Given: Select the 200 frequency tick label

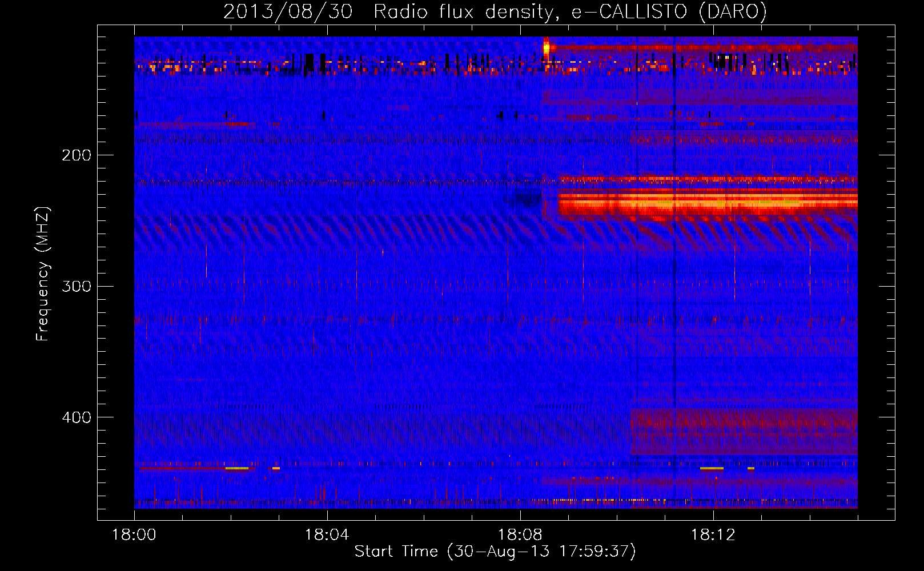Looking at the screenshot, I should tap(77, 155).
